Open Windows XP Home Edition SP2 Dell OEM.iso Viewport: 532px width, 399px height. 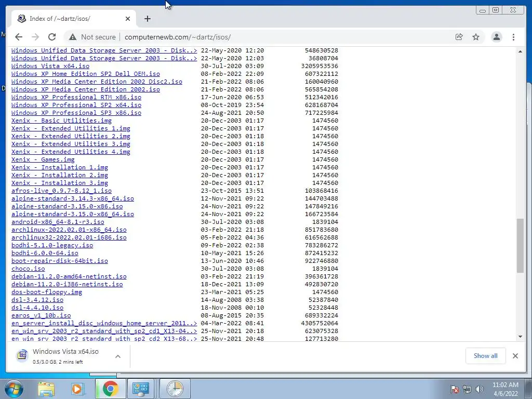pyautogui.click(x=86, y=74)
